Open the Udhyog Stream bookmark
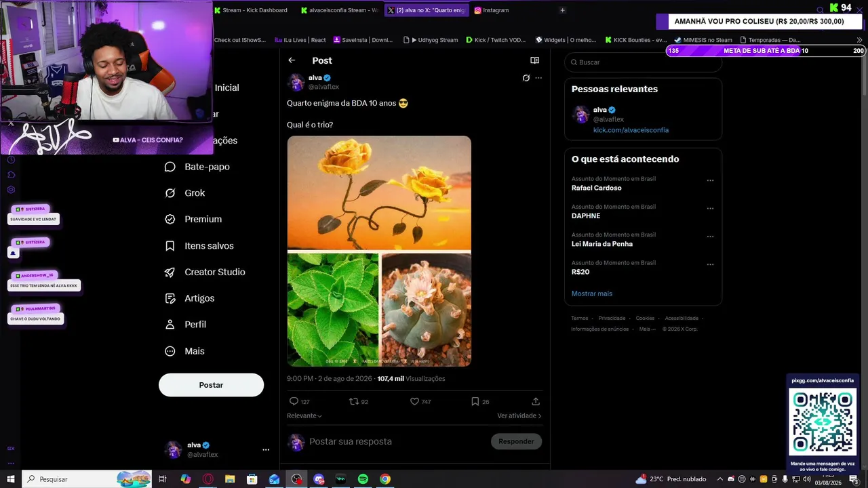Screen dimensions: 868x488 tap(430, 40)
